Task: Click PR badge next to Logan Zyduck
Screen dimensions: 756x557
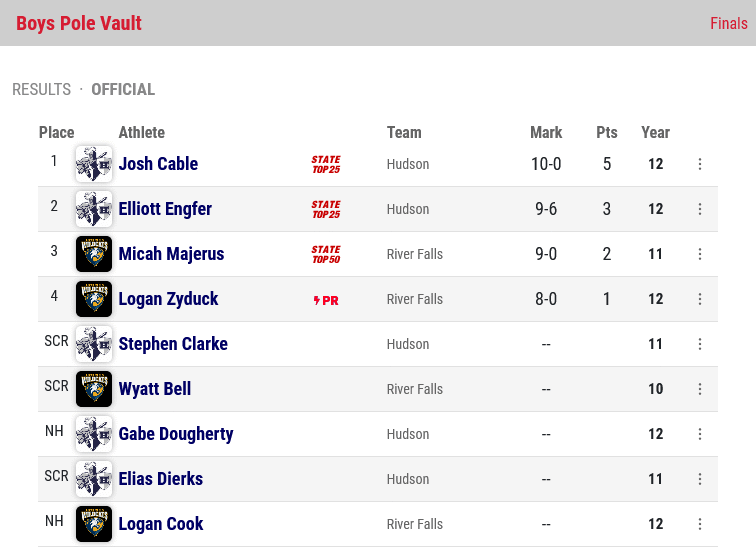Action: coord(326,300)
